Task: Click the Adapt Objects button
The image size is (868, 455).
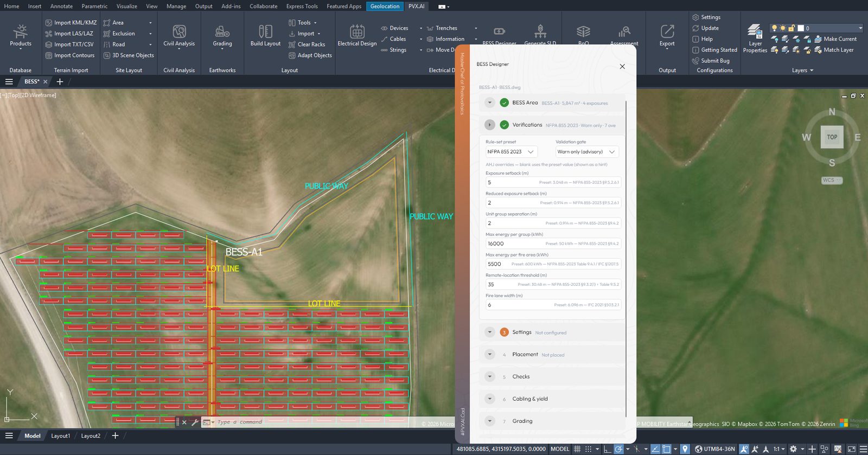Action: click(x=310, y=55)
